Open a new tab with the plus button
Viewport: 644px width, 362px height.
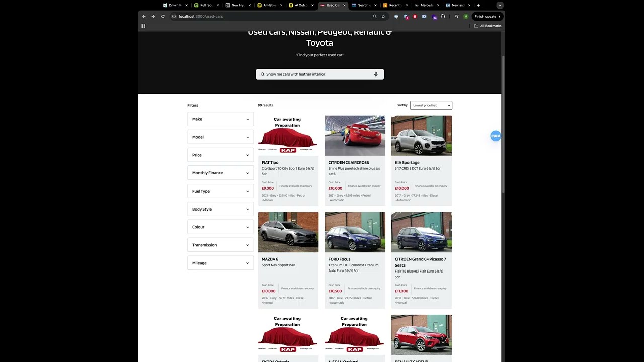coord(478,5)
